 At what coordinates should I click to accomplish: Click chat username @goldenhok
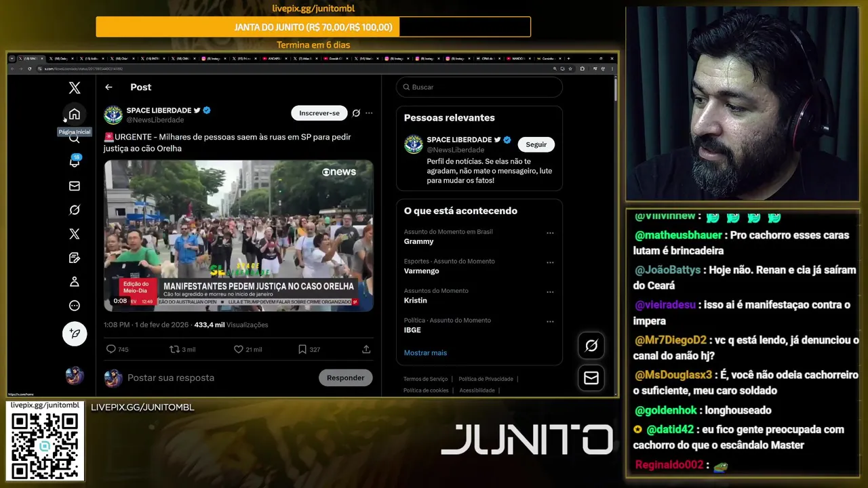[667, 410]
